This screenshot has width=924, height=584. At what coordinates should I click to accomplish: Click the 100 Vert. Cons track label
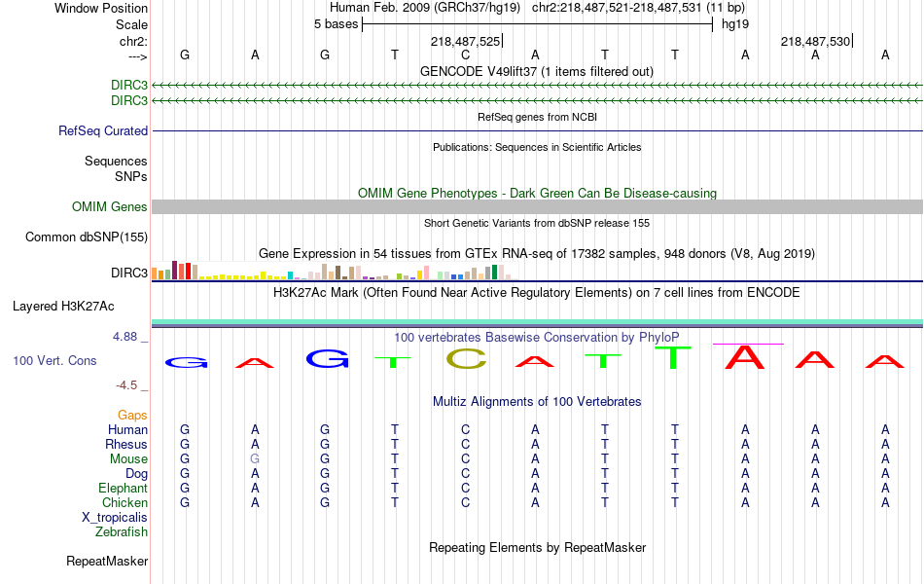coord(54,360)
